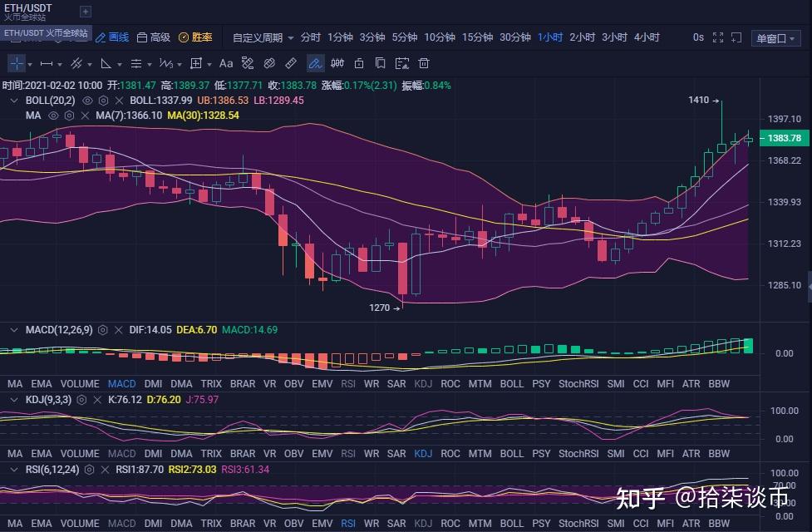This screenshot has width=812, height=532.
Task: Collapse the BOLL indicator using its chevron
Action: [14, 100]
